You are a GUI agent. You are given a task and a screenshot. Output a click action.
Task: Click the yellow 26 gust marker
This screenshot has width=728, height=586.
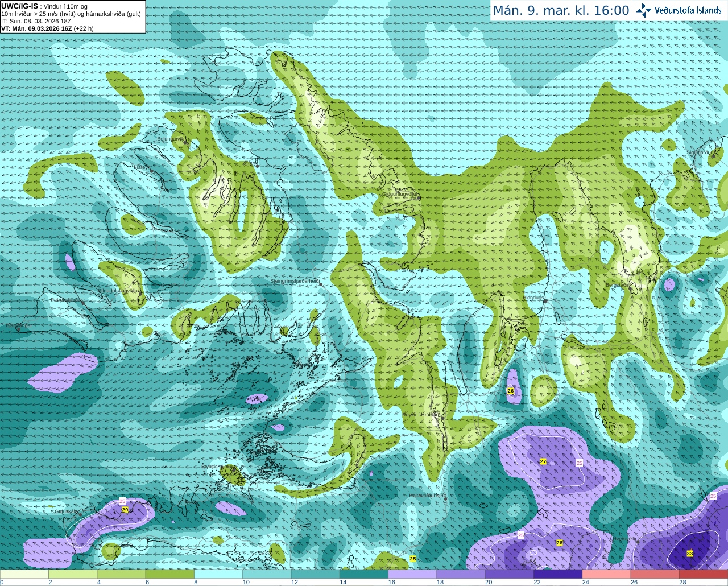point(511,391)
